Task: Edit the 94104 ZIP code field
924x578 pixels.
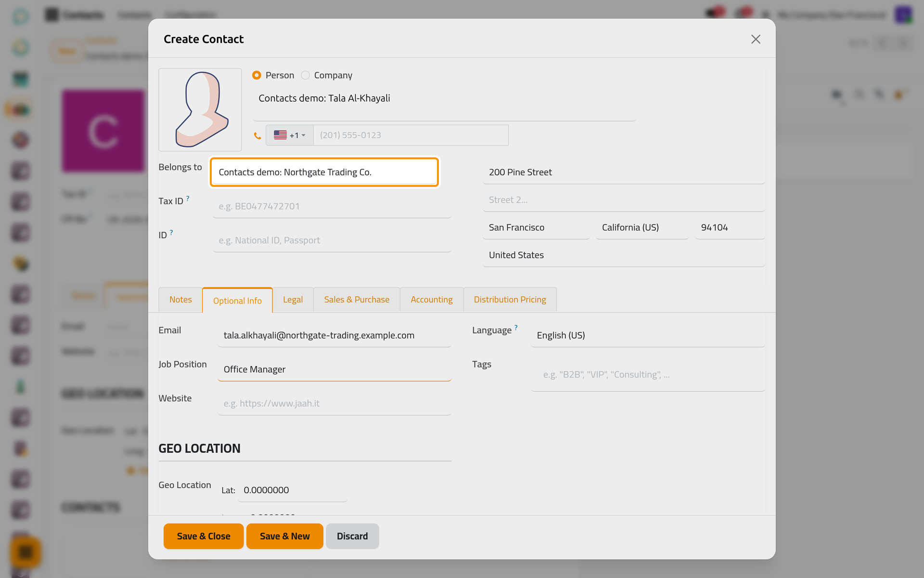Action: point(730,227)
